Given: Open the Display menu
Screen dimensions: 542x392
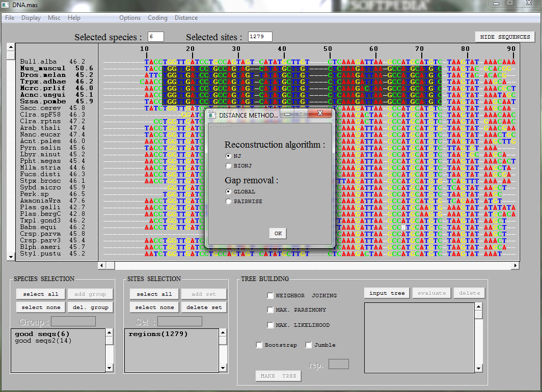Looking at the screenshot, I should [31, 18].
